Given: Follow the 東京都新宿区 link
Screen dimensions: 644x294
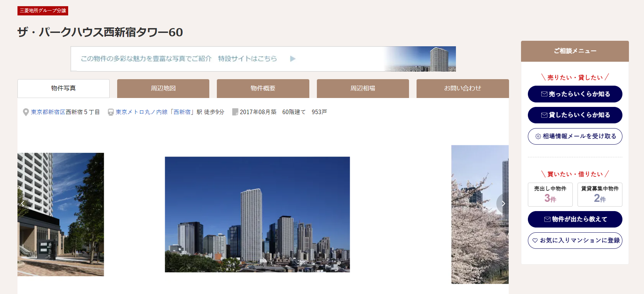Looking at the screenshot, I should click(48, 112).
